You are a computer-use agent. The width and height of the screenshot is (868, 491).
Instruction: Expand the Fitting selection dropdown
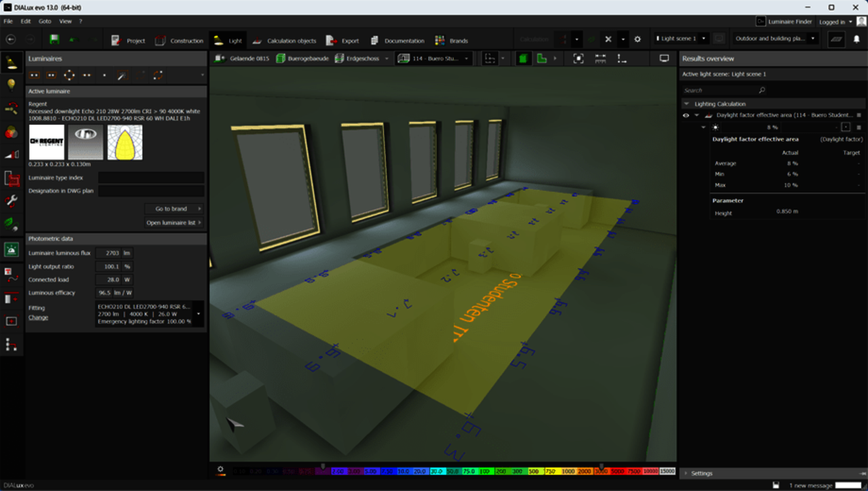pos(199,314)
